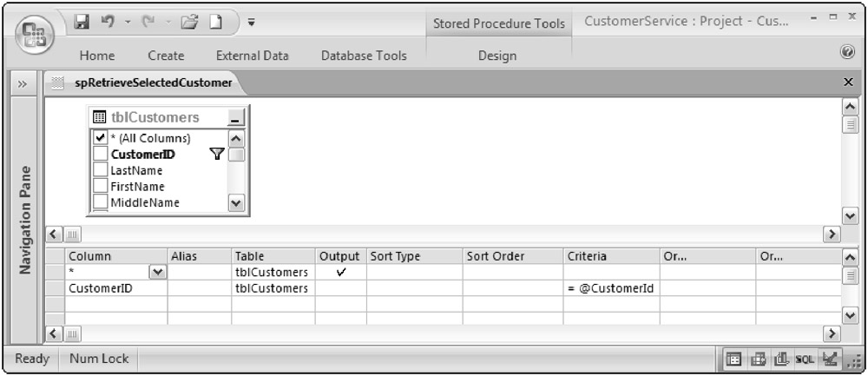Switch to Design view in status bar
Image resolution: width=868 pixels, height=376 pixels.
pos(831,359)
